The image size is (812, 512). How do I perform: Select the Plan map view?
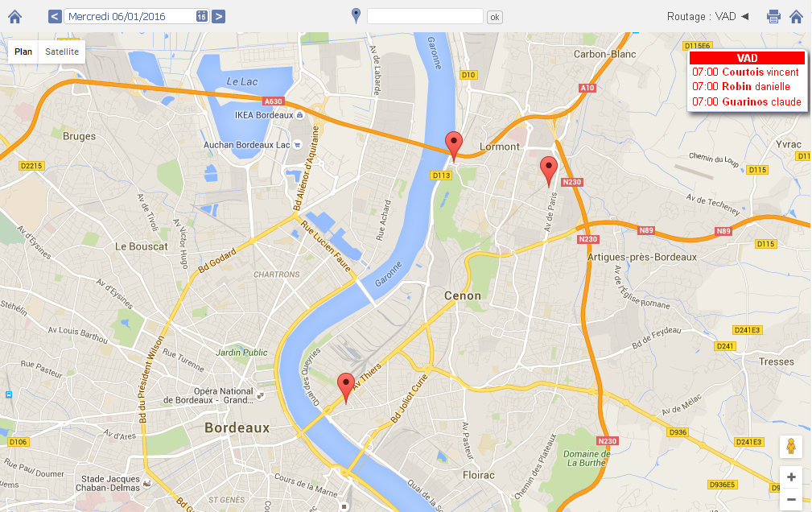tap(23, 52)
